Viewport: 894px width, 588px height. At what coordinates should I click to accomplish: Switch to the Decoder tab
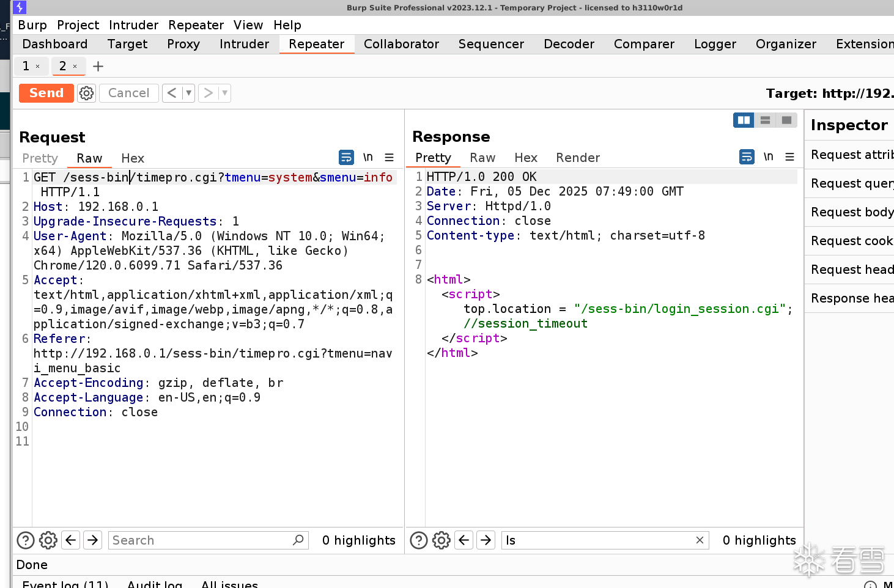coord(569,44)
